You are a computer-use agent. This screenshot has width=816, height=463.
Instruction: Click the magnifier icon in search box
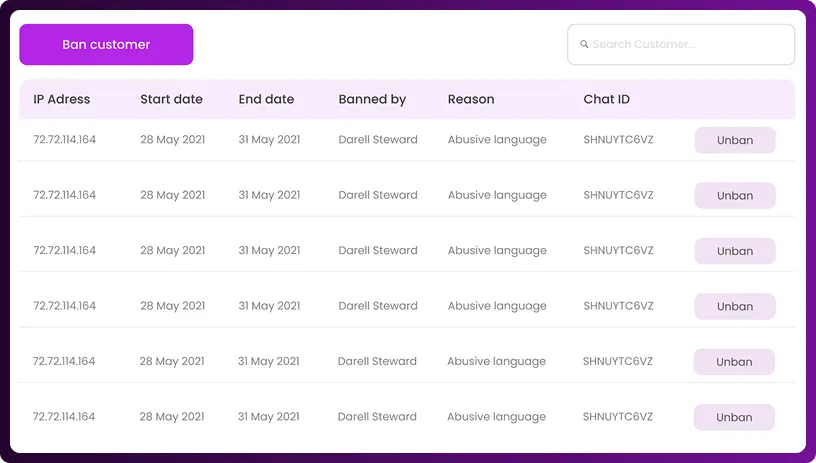click(585, 45)
